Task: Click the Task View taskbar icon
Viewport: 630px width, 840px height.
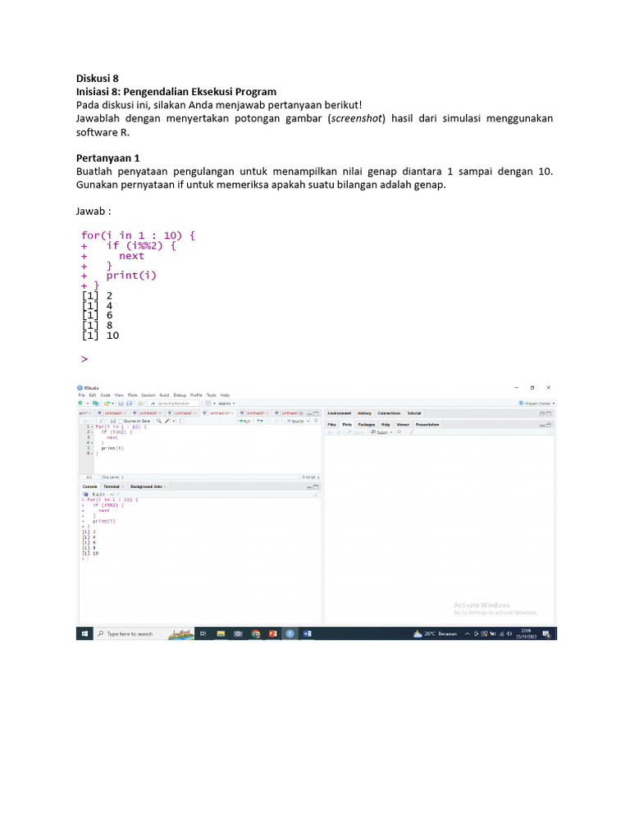Action: (203, 634)
